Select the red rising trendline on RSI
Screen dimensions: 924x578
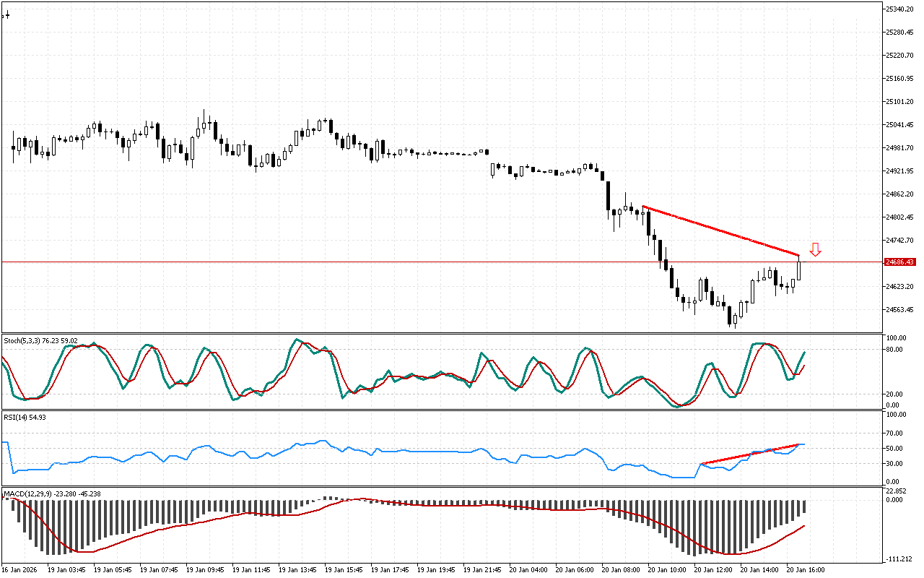[751, 454]
